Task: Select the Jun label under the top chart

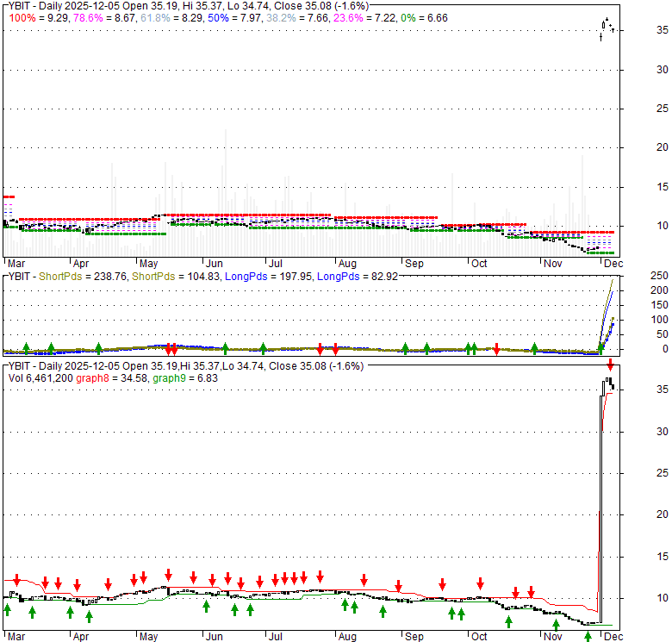Action: click(x=214, y=264)
